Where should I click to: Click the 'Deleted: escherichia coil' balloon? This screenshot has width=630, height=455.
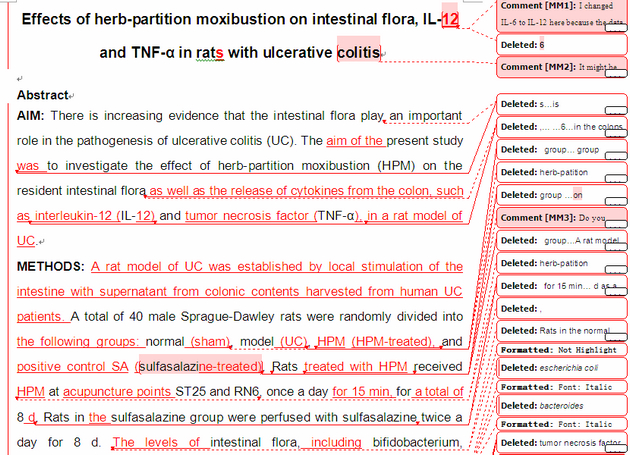point(555,368)
